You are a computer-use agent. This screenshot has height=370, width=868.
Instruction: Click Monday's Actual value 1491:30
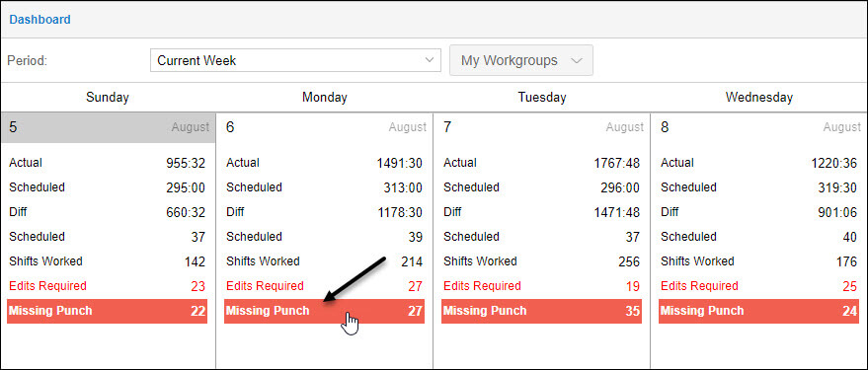click(x=400, y=163)
